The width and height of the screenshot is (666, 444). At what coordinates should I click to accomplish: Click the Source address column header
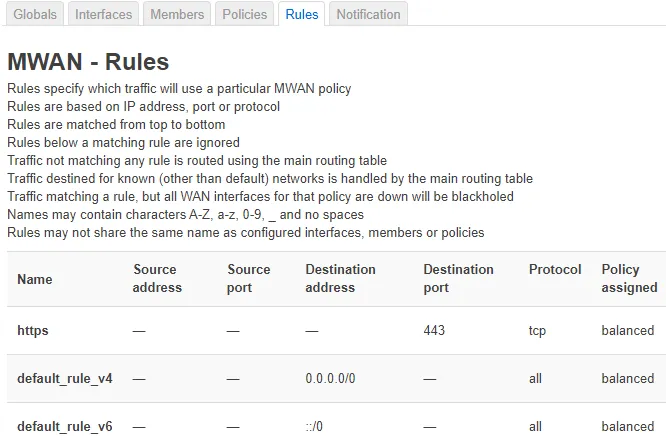pos(157,278)
